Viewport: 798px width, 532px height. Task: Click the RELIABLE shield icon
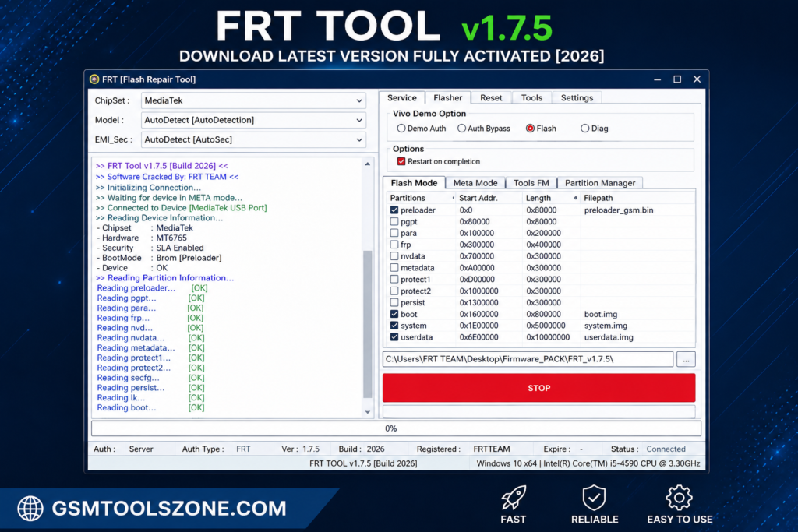point(594,498)
